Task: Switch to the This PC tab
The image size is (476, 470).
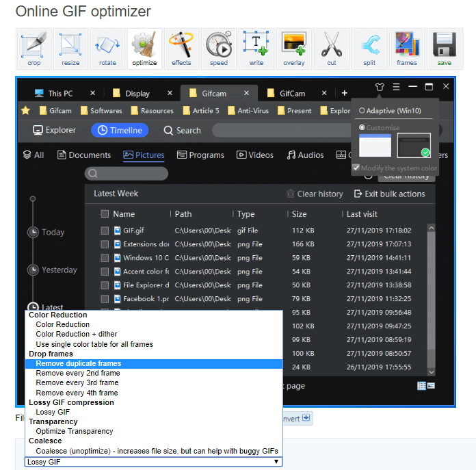Action: pos(61,93)
